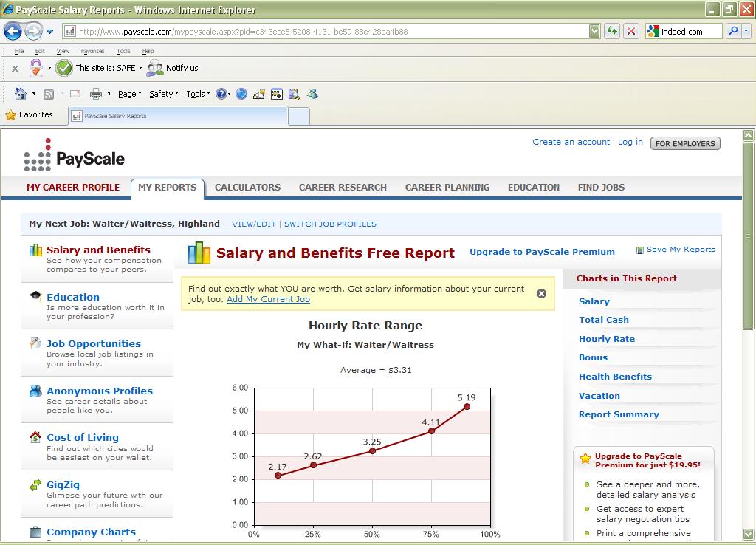Open the CAREER RESEARCH tab
This screenshot has width=756, height=545.
(x=343, y=187)
